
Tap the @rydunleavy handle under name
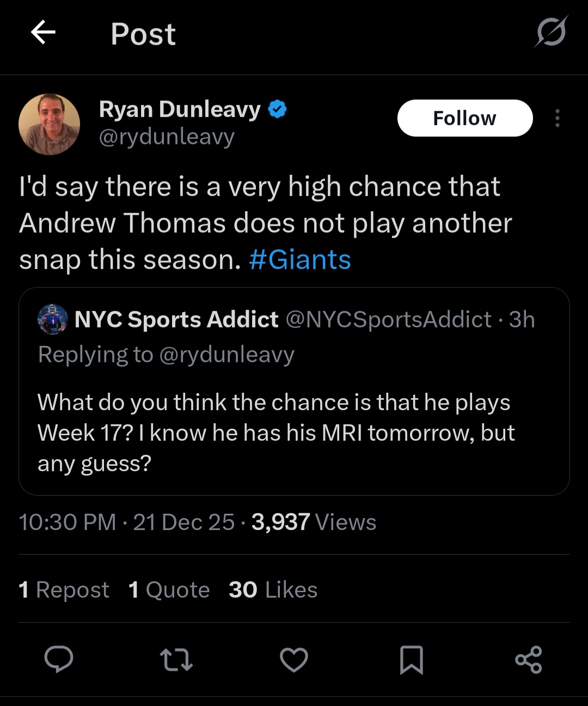(167, 137)
